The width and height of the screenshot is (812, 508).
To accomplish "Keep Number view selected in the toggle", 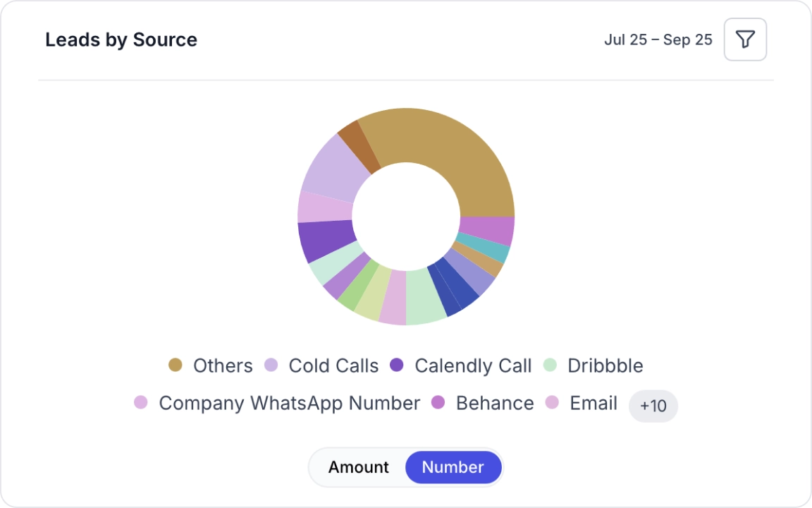I will pyautogui.click(x=453, y=467).
